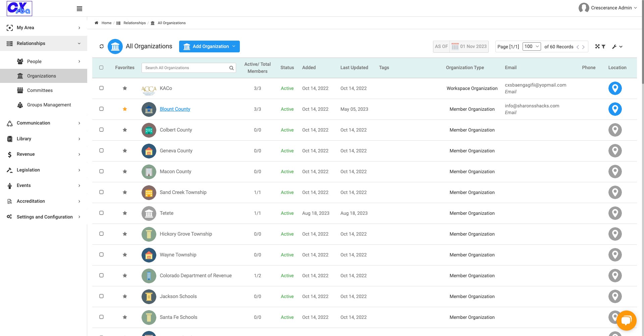Toggle favorite star for Blount County
The height and width of the screenshot is (336, 644).
pyautogui.click(x=125, y=109)
